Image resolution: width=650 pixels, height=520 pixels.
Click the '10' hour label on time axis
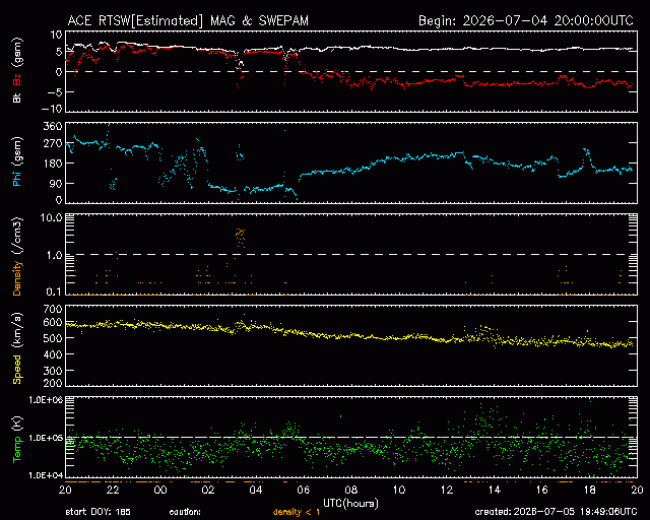(399, 490)
